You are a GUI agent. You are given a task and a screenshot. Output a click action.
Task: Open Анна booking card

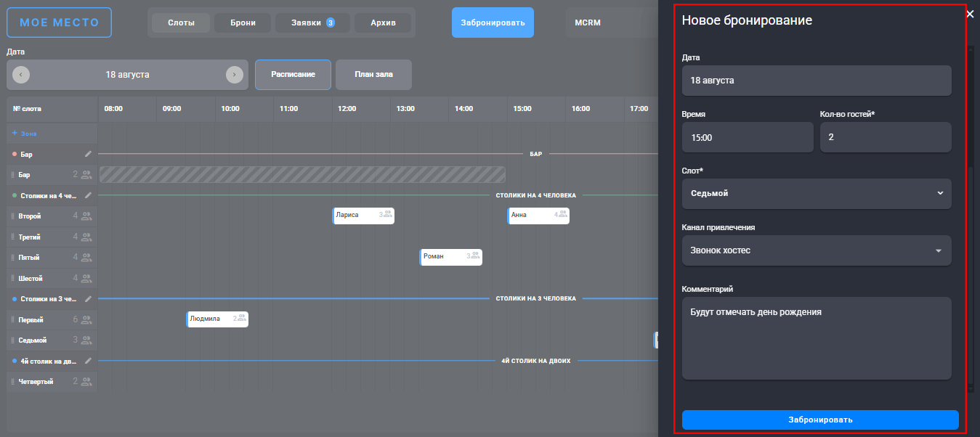538,216
